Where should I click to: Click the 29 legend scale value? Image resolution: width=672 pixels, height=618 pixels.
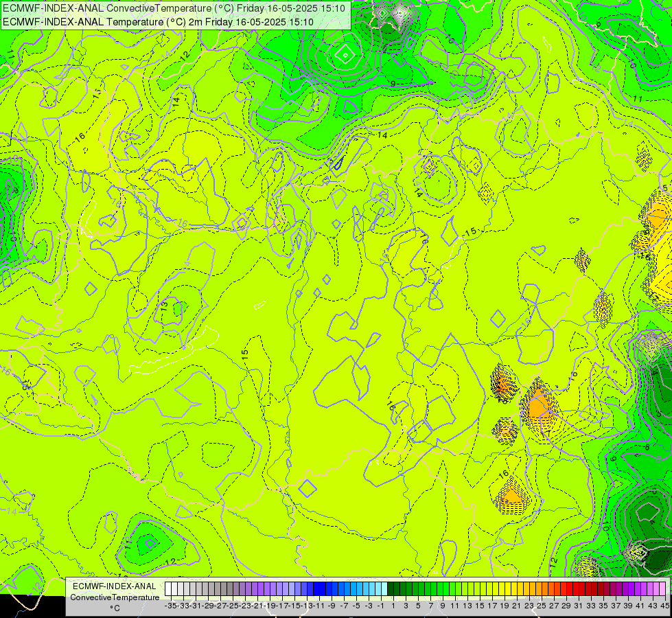[x=566, y=606]
